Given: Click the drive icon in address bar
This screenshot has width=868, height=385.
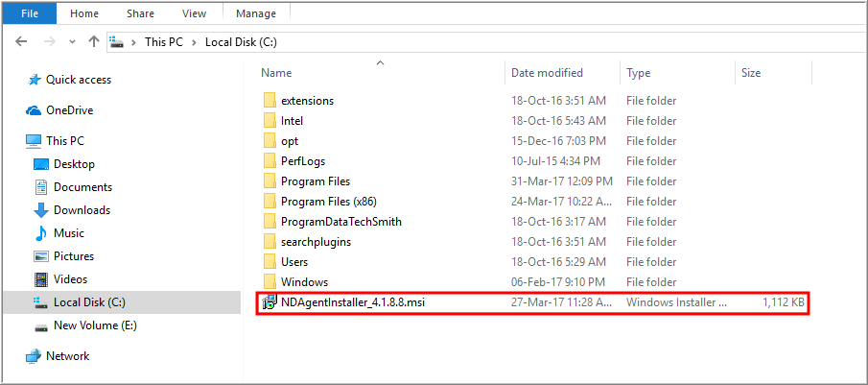Looking at the screenshot, I should [x=116, y=42].
